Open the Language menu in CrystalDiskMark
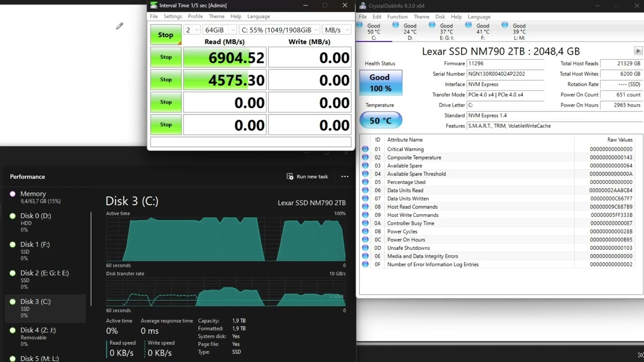 [259, 17]
